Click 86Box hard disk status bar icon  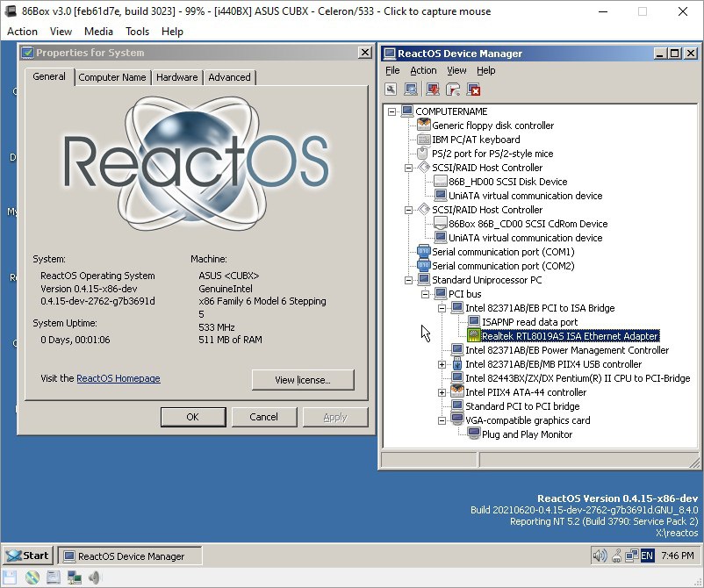(x=54, y=577)
